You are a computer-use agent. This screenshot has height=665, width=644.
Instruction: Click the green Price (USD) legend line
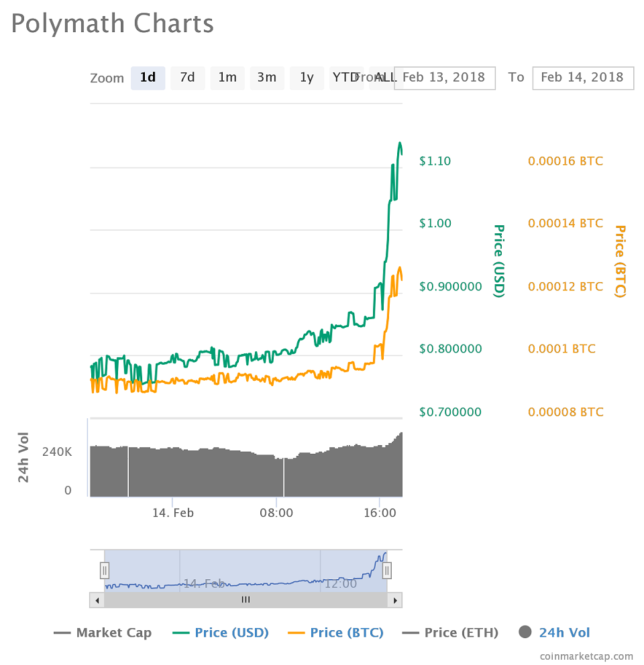pos(181,633)
